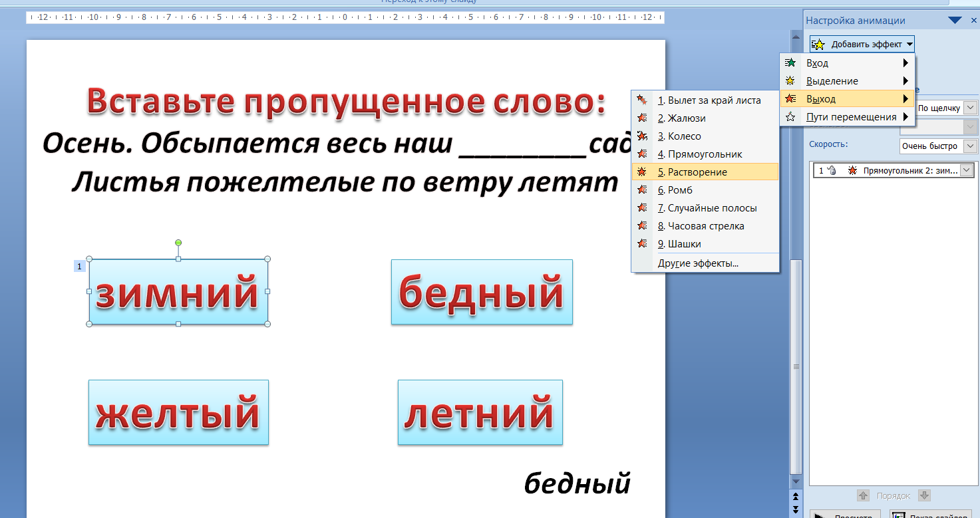
Task: Click the title Вставьте пропущенное слово
Action: click(x=346, y=101)
